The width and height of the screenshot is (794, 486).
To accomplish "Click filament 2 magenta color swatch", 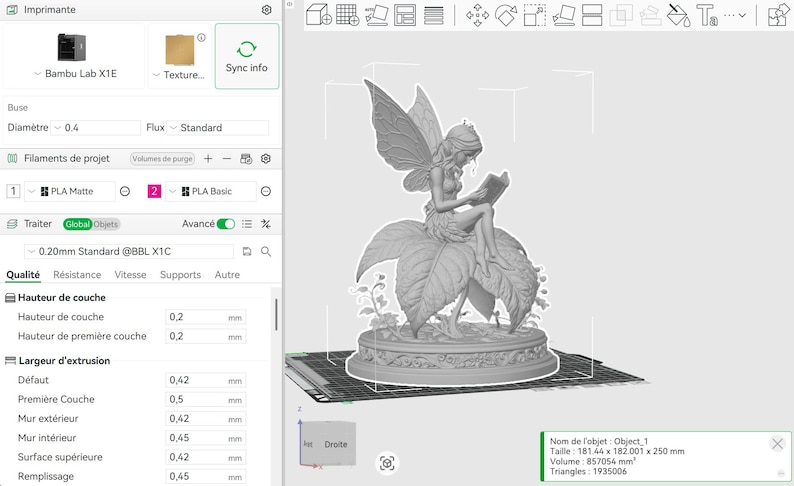I will coord(154,191).
